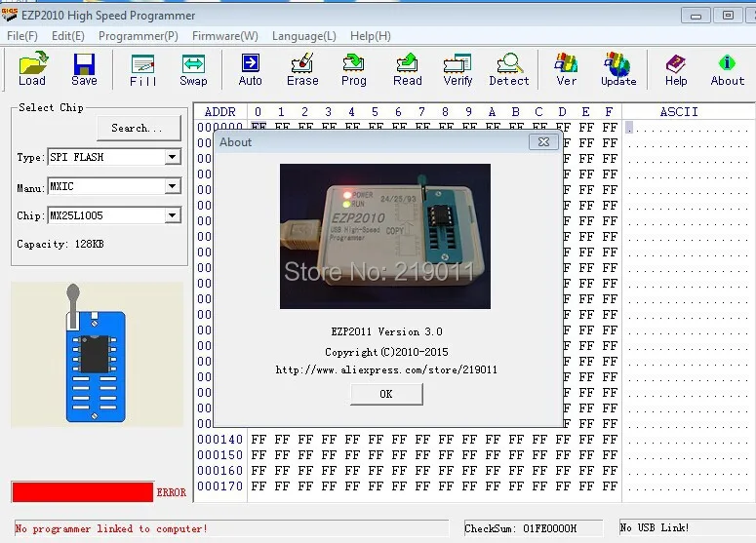
Task: Click the ERROR label
Action: (171, 492)
